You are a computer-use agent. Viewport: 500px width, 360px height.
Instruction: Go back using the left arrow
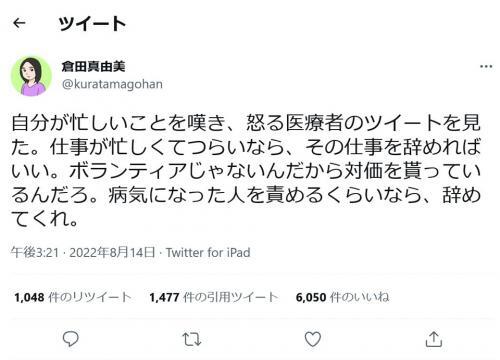pos(19,23)
